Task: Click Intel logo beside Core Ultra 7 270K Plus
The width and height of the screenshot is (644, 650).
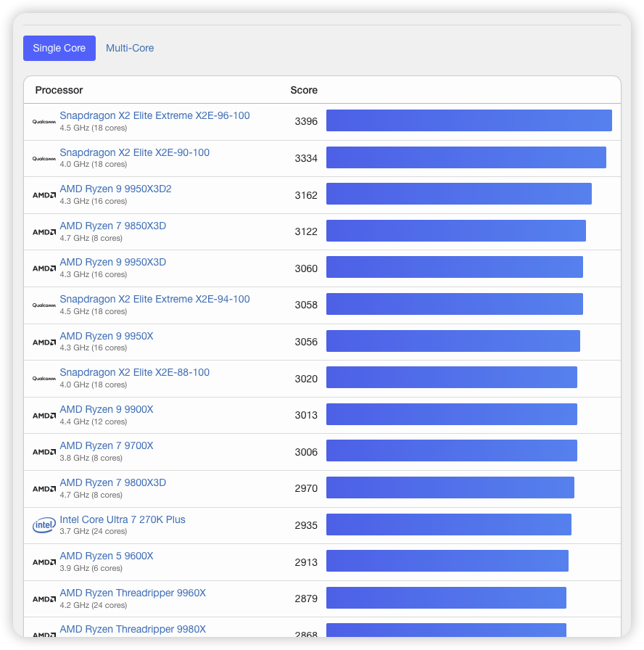Action: coord(44,525)
